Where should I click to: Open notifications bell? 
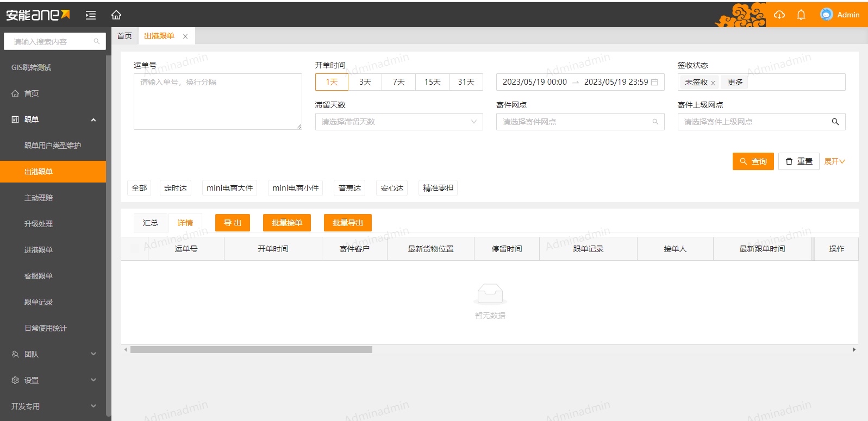(801, 15)
